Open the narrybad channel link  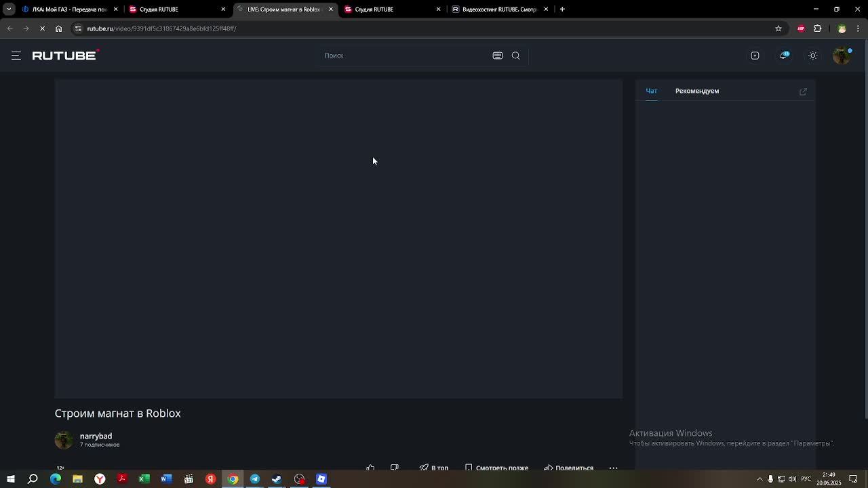coord(96,436)
